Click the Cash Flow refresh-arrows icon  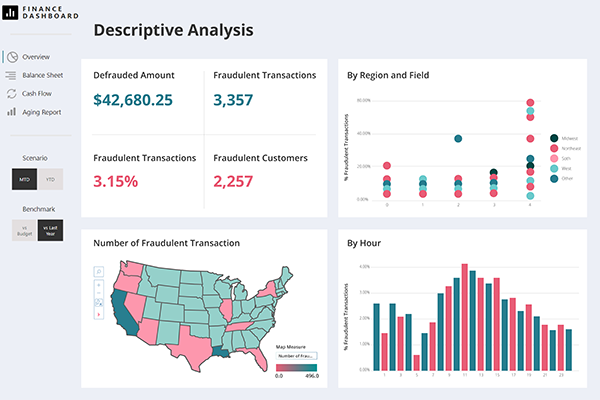(x=11, y=93)
